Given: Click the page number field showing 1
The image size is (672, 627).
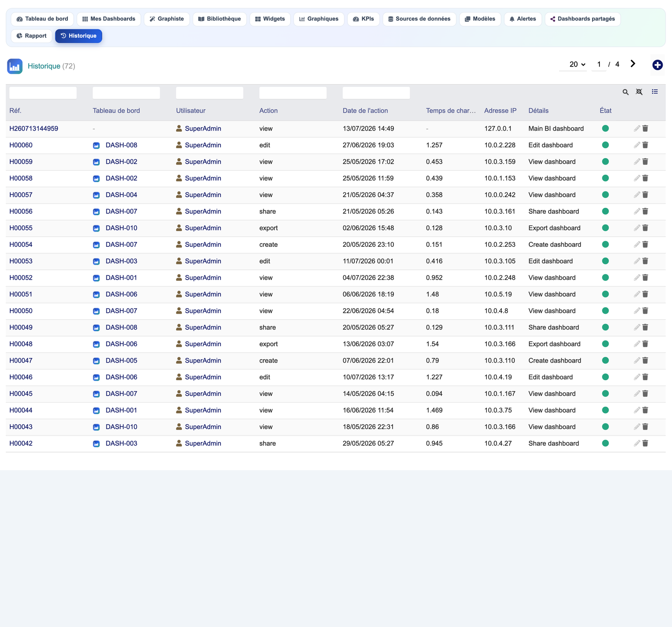Looking at the screenshot, I should pyautogui.click(x=599, y=64).
